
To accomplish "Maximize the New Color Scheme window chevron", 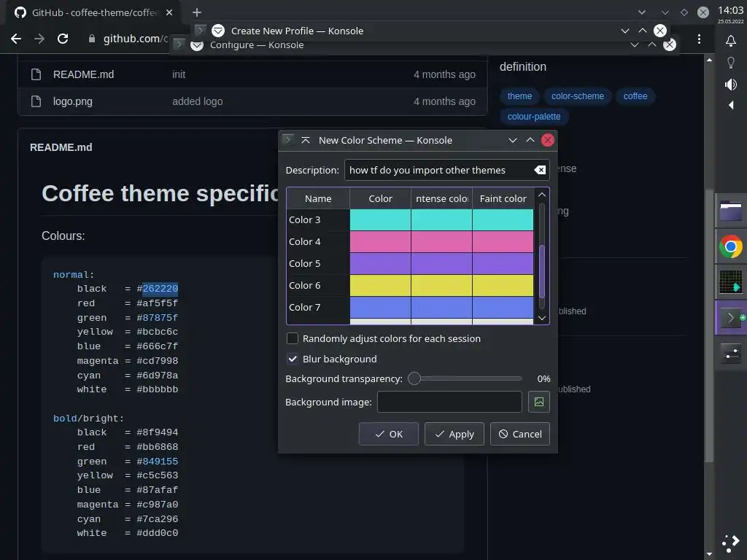I will 530,140.
